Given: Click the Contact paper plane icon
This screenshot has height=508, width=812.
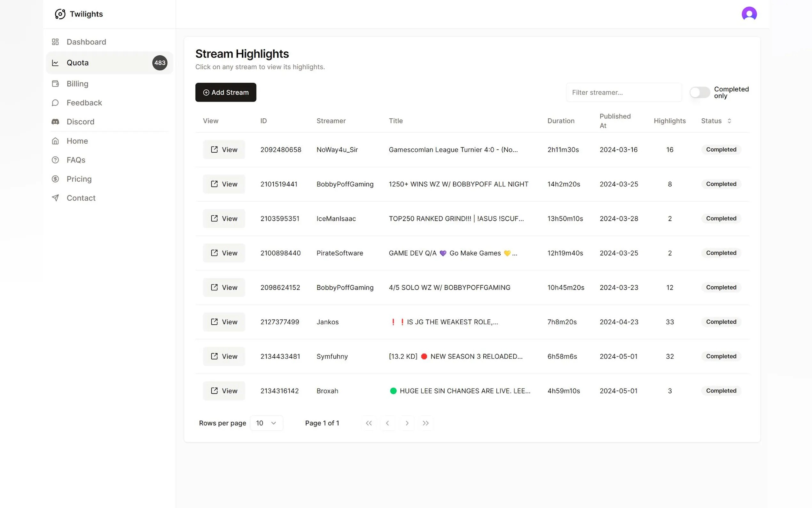Looking at the screenshot, I should [55, 198].
